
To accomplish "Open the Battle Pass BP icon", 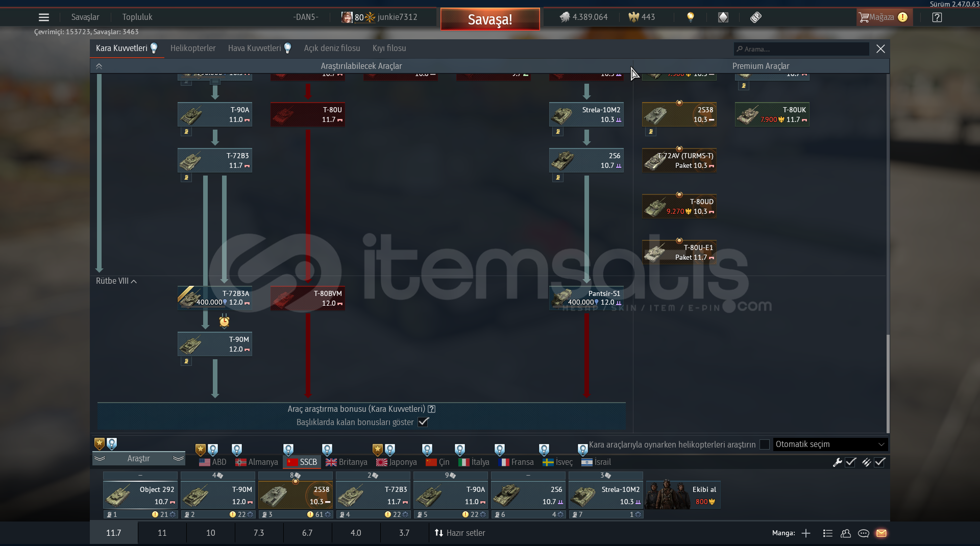I will point(756,17).
